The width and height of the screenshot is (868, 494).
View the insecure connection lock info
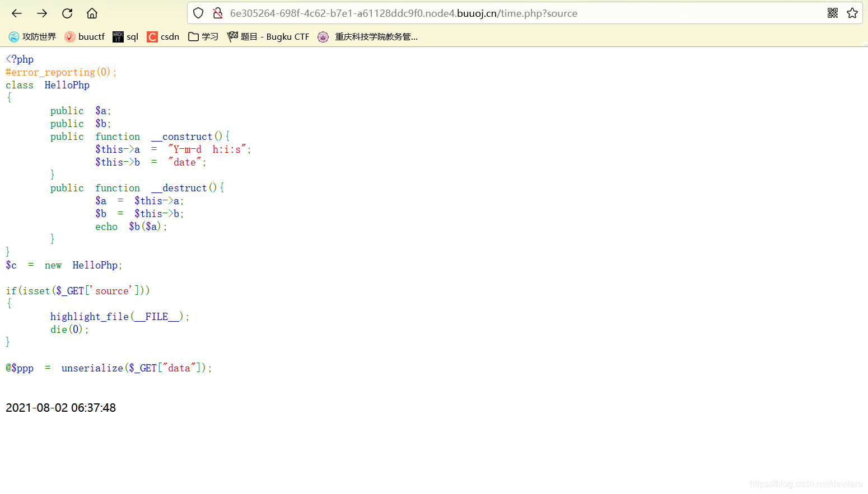point(218,13)
